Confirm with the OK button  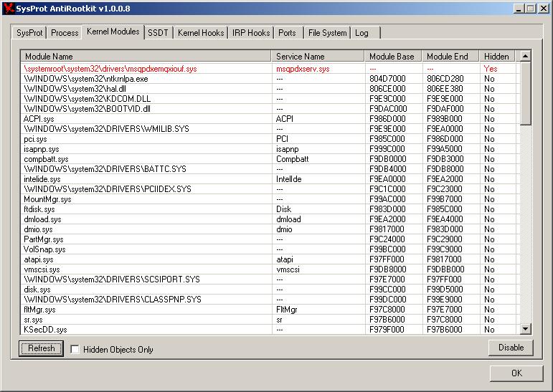tap(516, 373)
